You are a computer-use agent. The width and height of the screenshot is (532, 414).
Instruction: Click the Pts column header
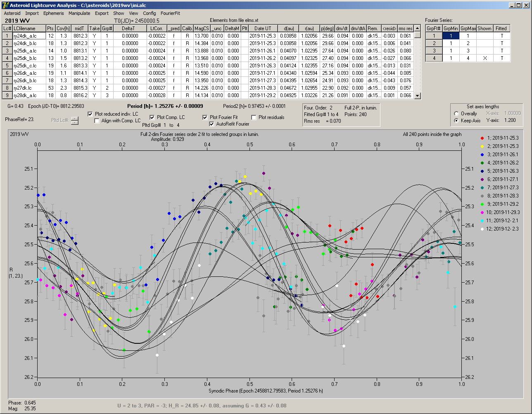(x=50, y=29)
